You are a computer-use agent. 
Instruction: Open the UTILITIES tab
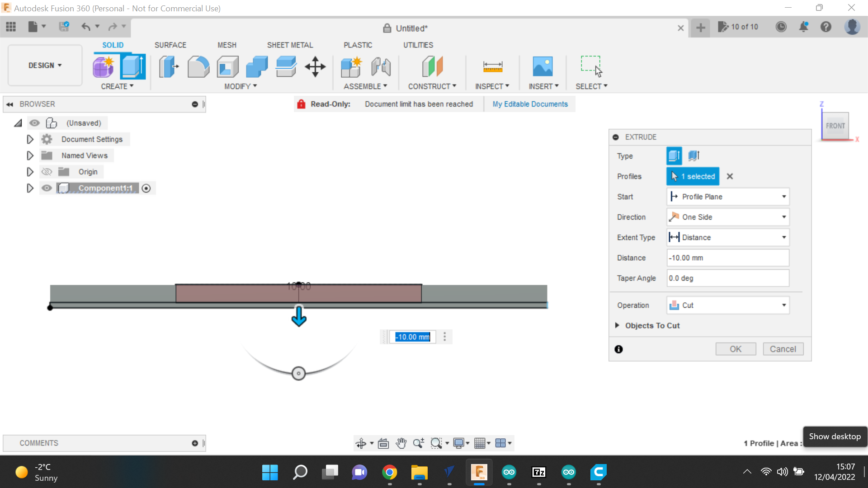pos(418,45)
